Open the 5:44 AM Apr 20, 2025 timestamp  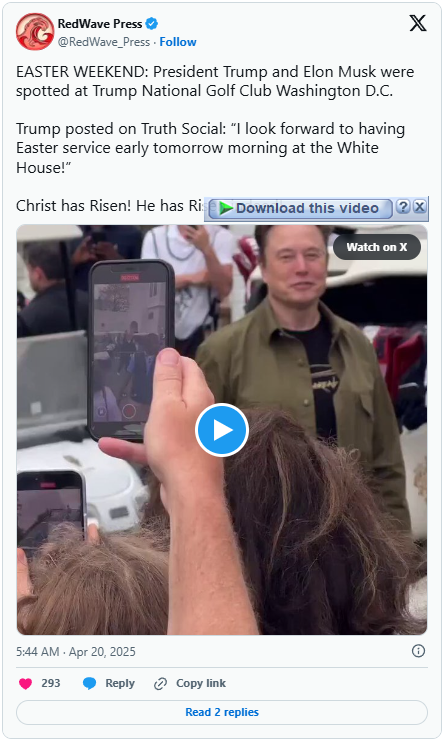click(x=76, y=652)
